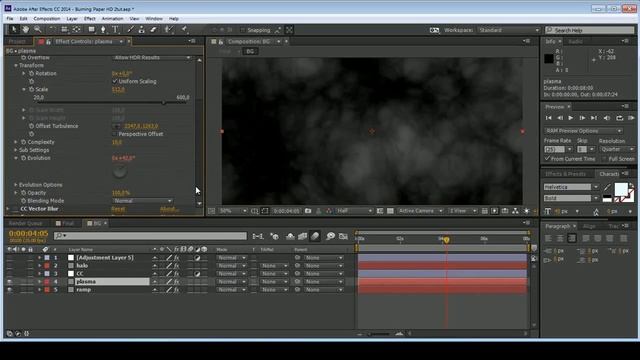Open the Effect menu

coord(89,19)
